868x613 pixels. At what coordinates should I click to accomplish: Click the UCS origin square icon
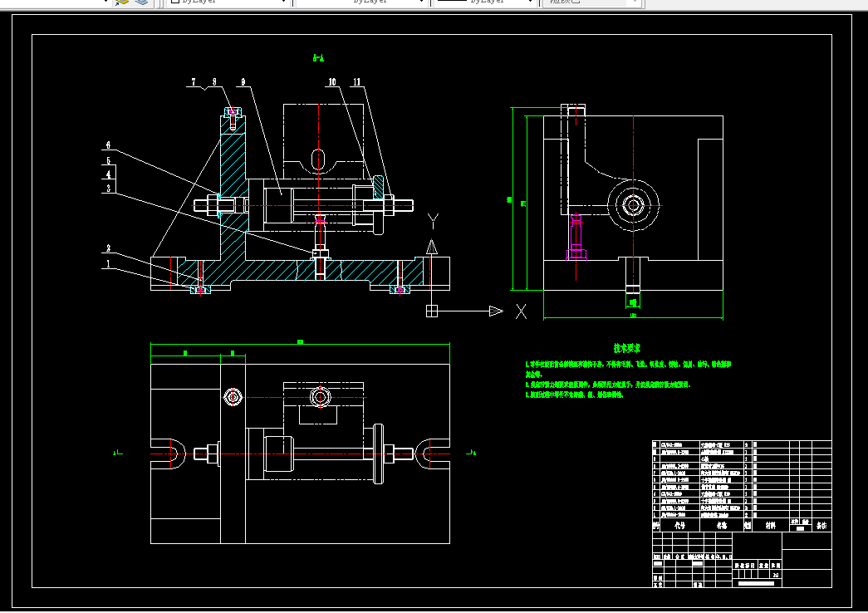[x=432, y=311]
